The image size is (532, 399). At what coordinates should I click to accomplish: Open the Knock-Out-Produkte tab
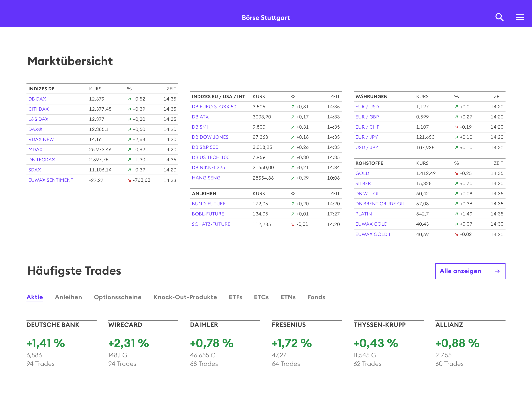click(x=185, y=297)
